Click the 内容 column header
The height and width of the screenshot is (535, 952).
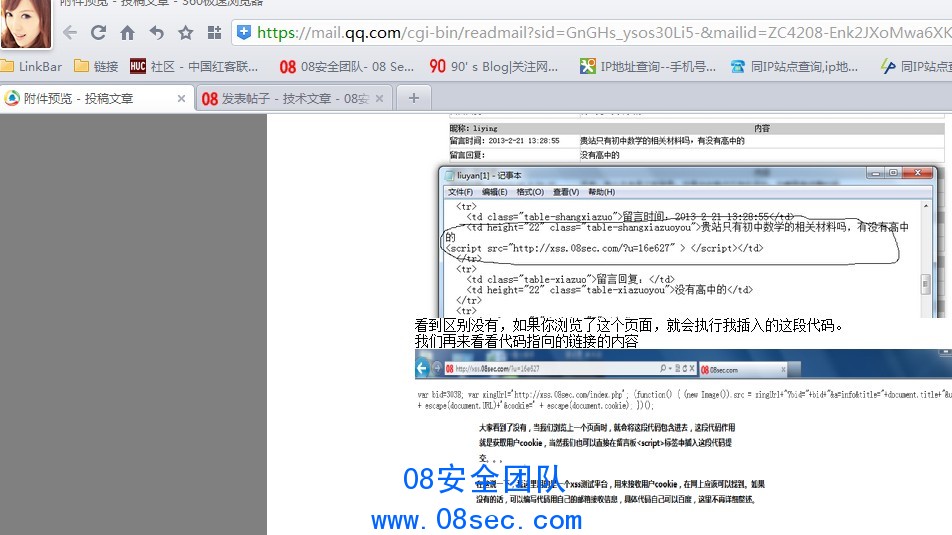761,128
